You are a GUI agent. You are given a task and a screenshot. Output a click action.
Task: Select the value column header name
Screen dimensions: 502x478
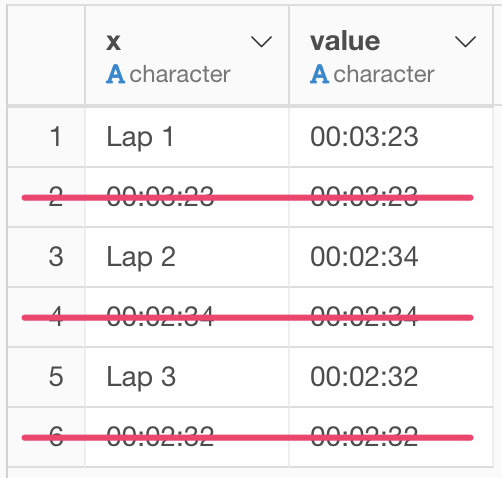[x=345, y=42]
